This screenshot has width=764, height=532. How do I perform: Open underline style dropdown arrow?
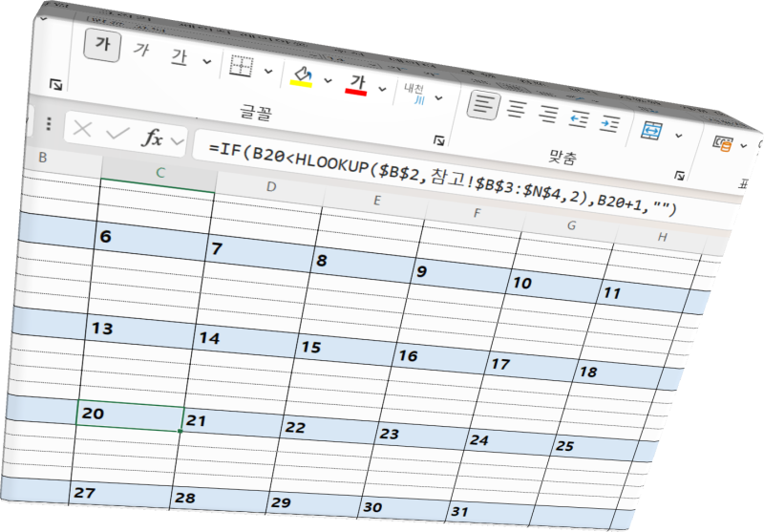(207, 61)
